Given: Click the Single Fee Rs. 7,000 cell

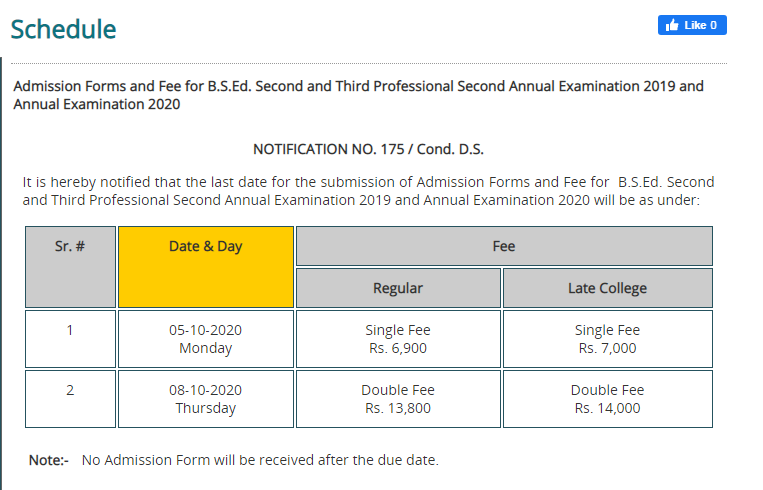Looking at the screenshot, I should (608, 339).
